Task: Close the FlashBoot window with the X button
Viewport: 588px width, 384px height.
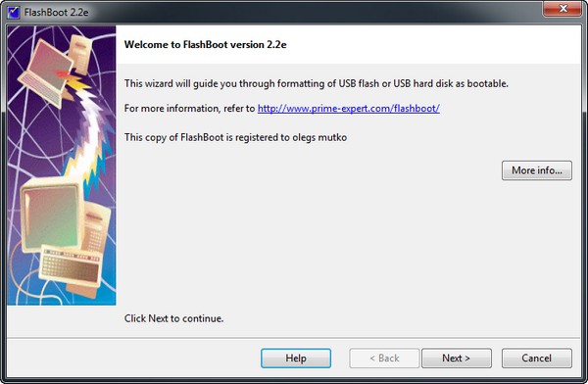Action: pyautogui.click(x=563, y=8)
